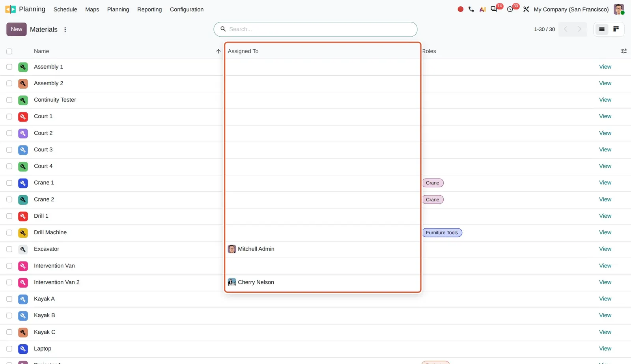Screen dimensions: 631x364
Task: Switch to list view icon
Action: [x=602, y=29]
